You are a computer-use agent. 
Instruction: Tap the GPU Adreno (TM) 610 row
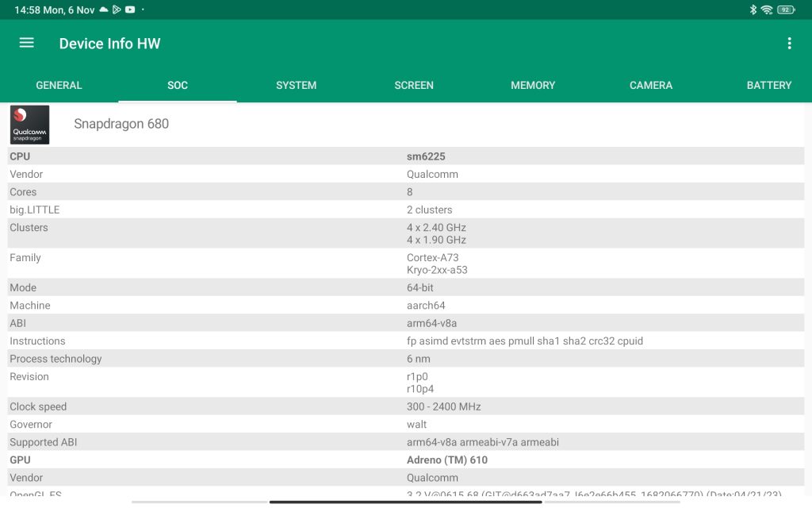click(406, 460)
